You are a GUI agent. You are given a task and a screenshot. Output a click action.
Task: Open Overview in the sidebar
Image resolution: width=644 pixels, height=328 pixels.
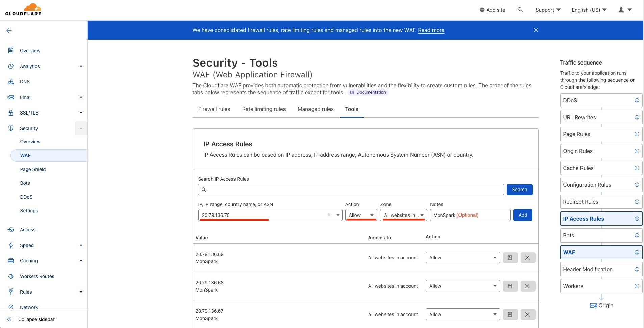coord(30,51)
